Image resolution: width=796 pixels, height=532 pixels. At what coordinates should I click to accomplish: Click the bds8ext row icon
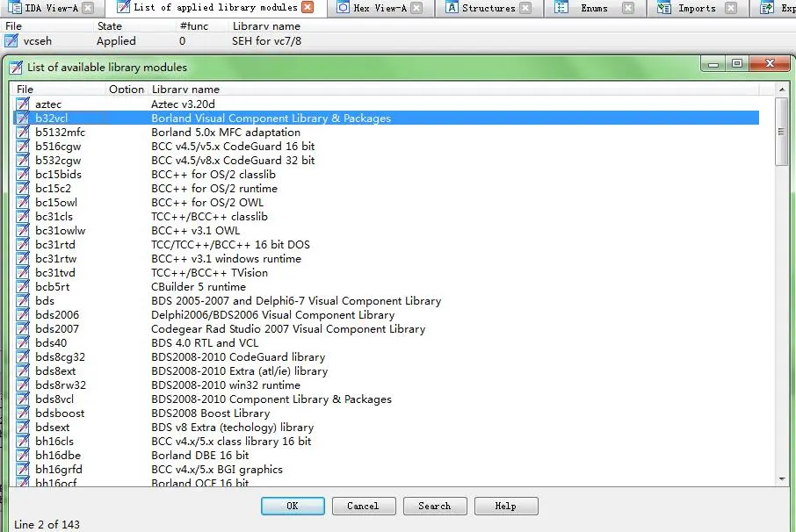[x=22, y=370]
